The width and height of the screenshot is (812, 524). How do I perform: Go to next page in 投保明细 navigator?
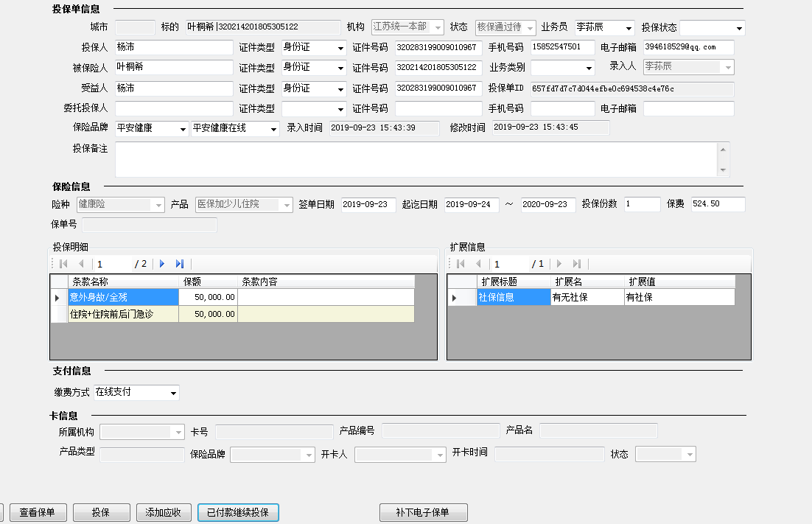162,264
